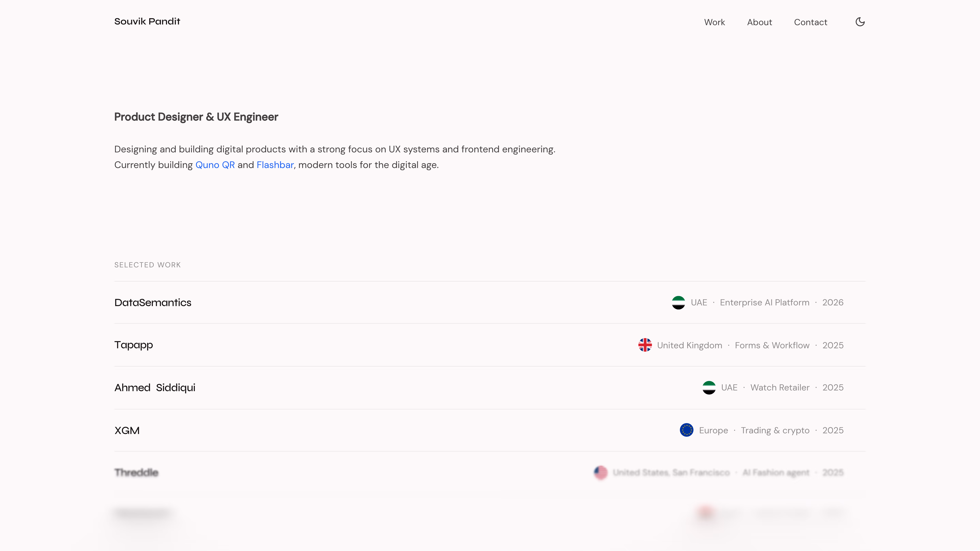Image resolution: width=980 pixels, height=551 pixels.
Task: Click the 2025 year in XGM row
Action: [x=833, y=430]
